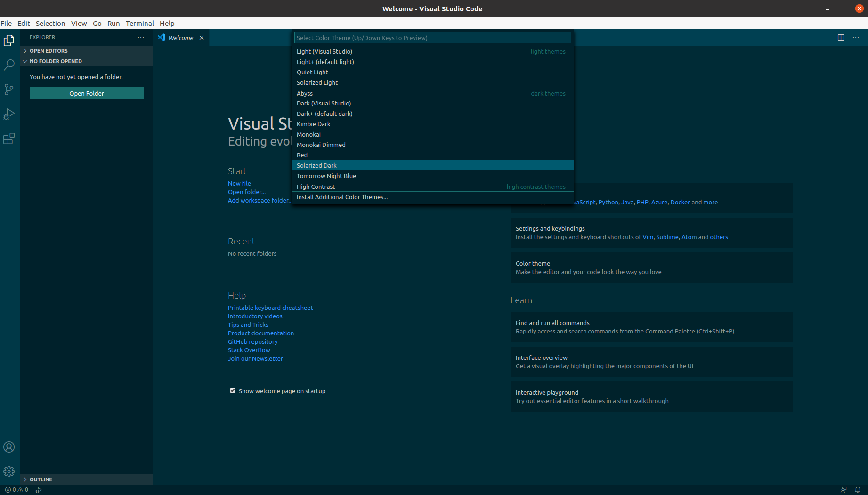Screen dimensions: 868x495
Task: Click the Find and run all commands card
Action: (651, 327)
